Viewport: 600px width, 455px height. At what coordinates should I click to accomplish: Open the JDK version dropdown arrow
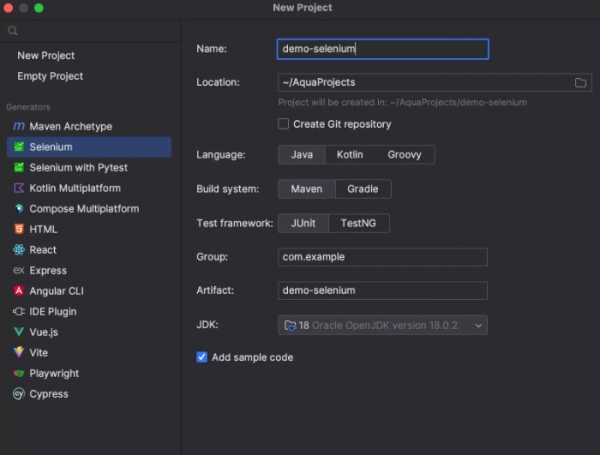coord(478,326)
